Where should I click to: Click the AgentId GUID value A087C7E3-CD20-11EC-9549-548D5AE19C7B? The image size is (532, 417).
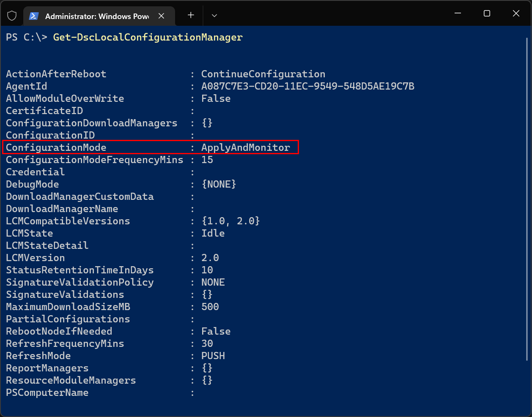[308, 86]
